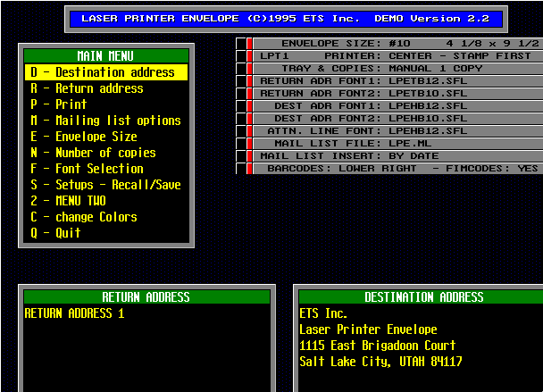543x392 pixels.
Task: Click the DESTINATION ADDRESS panel header
Action: pos(421,297)
